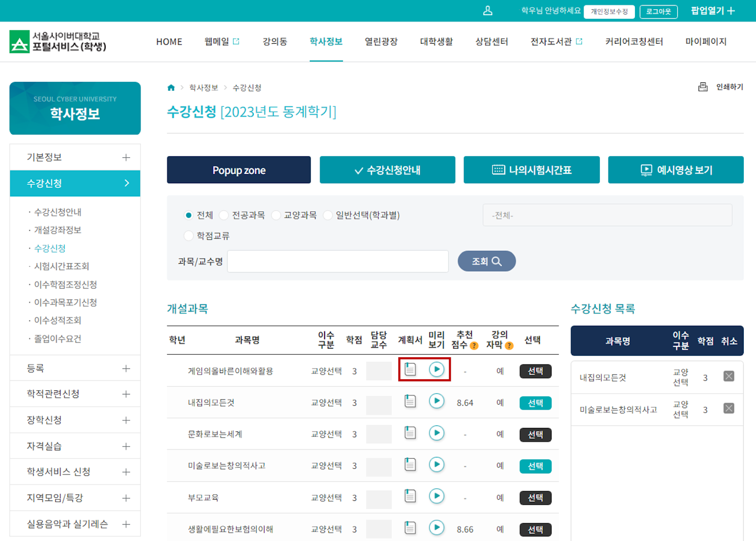This screenshot has width=756, height=541.
Task: Select the 학점교류 radio option
Action: 188,236
